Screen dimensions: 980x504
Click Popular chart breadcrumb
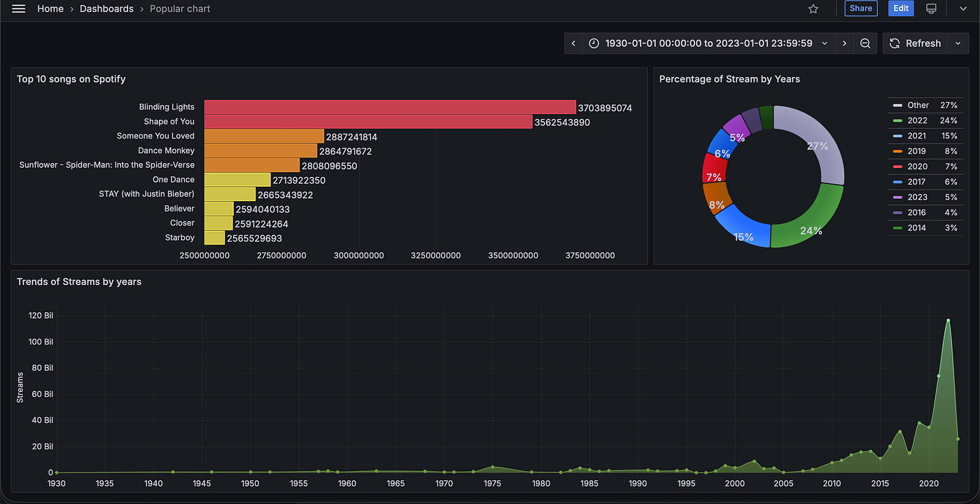(x=180, y=8)
